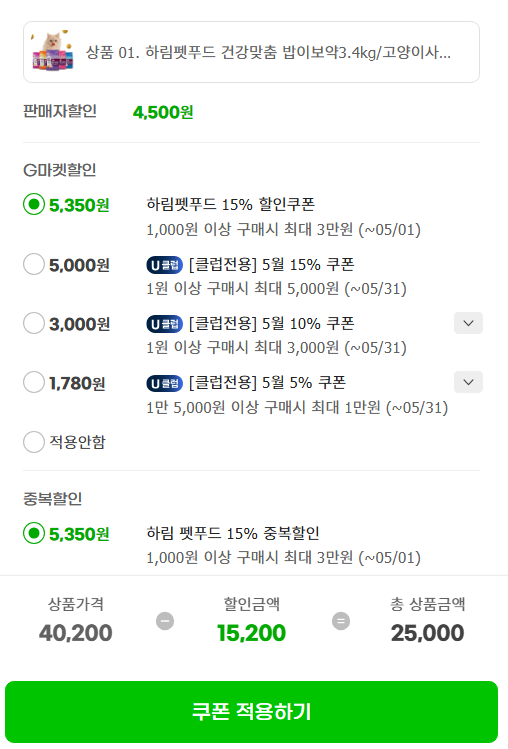The image size is (508, 749).
Task: Expand the 5월 10% 쿠폰 chevron
Action: point(468,323)
